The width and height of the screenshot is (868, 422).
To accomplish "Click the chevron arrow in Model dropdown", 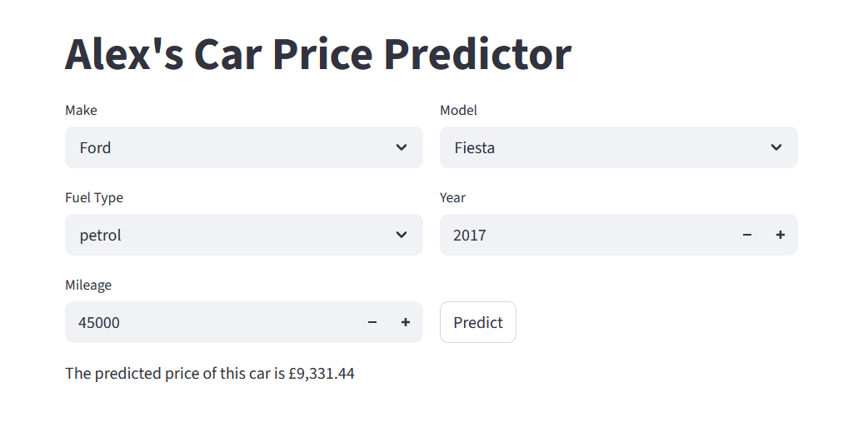I will click(776, 147).
